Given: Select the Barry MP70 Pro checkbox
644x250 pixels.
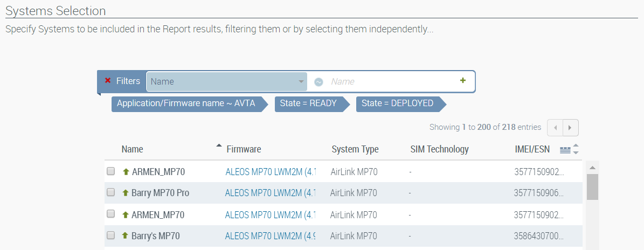Looking at the screenshot, I should click(111, 192).
